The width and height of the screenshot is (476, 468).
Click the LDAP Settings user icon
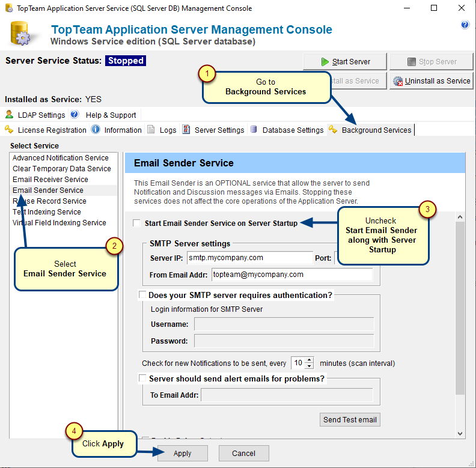9,114
